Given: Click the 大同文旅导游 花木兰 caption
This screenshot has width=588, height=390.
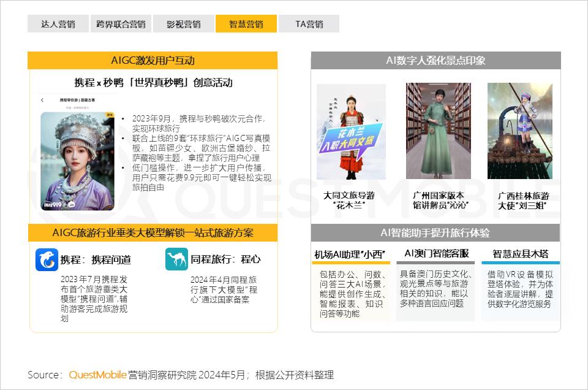Looking at the screenshot, I should [349, 201].
